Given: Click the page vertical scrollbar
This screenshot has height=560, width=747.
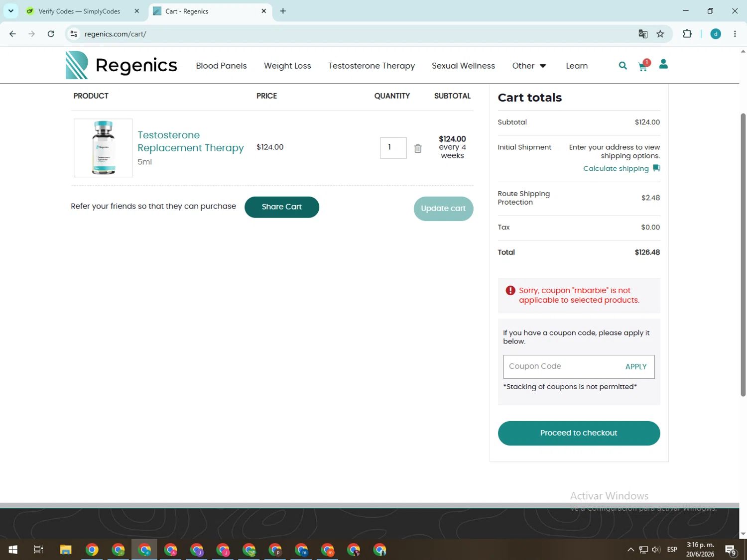Looking at the screenshot, I should tap(743, 254).
